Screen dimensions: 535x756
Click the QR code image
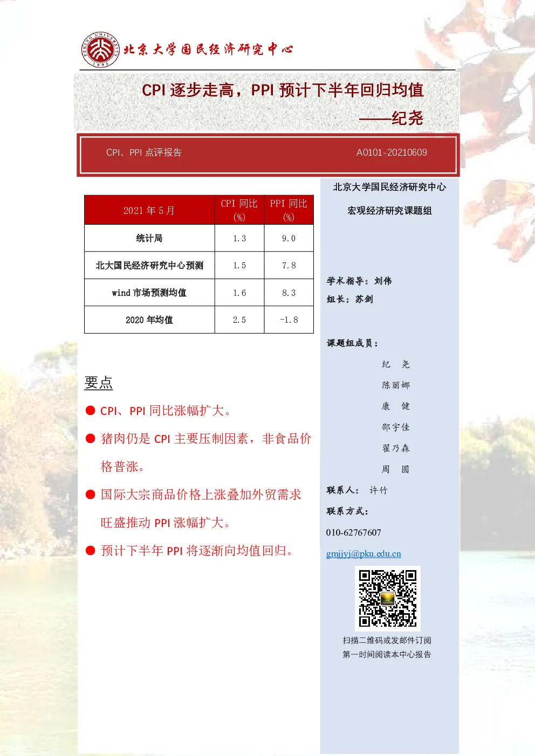pos(388,598)
